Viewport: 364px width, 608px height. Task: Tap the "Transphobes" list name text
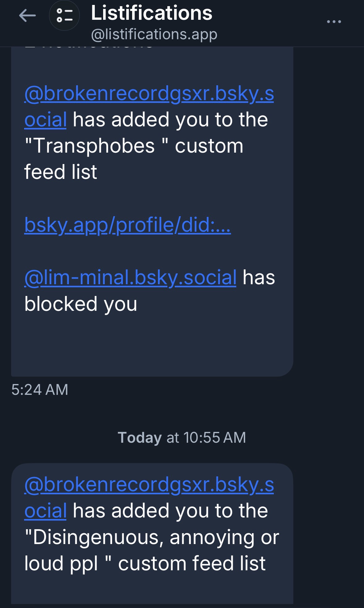coord(94,146)
